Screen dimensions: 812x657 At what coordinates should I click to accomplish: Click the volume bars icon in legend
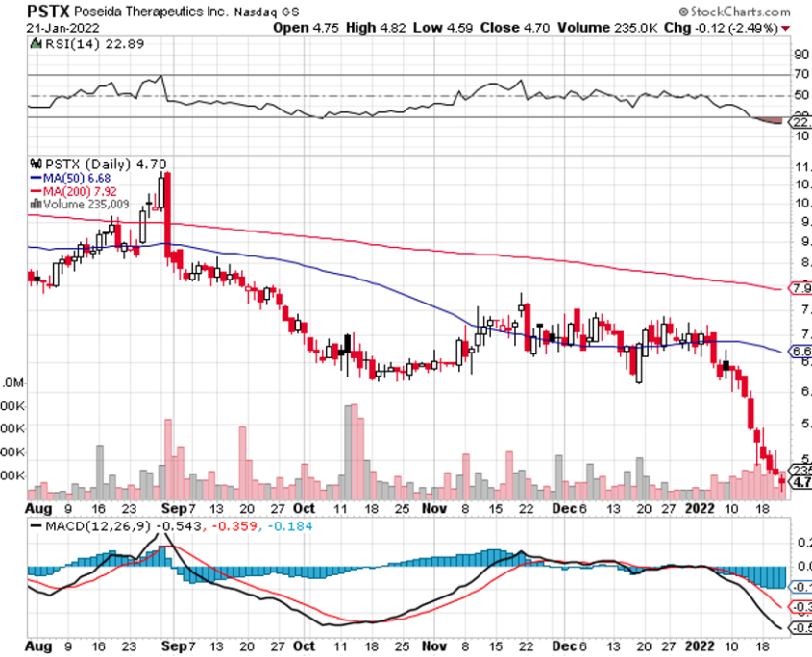tap(37, 204)
